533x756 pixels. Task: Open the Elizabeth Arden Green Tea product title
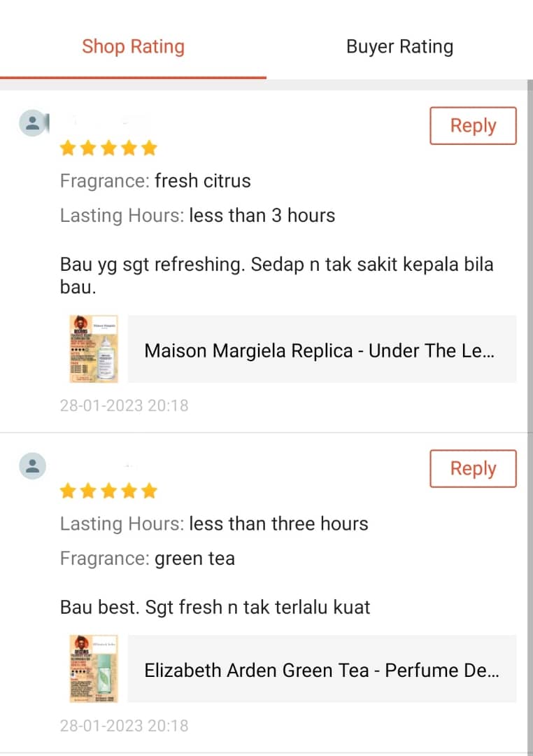322,671
